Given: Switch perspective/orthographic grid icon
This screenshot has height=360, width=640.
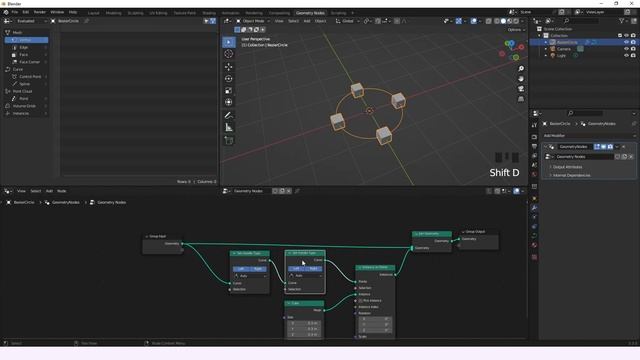Looking at the screenshot, I should 521,99.
